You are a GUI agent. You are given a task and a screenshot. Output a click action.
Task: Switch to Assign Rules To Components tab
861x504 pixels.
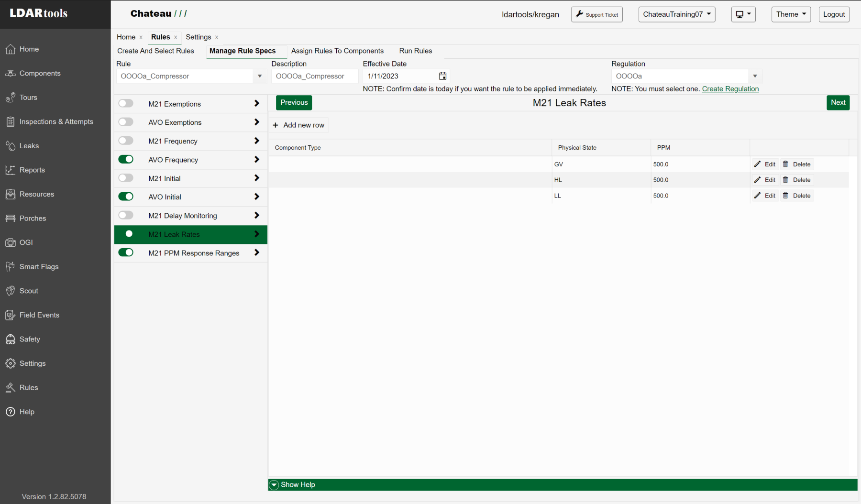tap(337, 51)
